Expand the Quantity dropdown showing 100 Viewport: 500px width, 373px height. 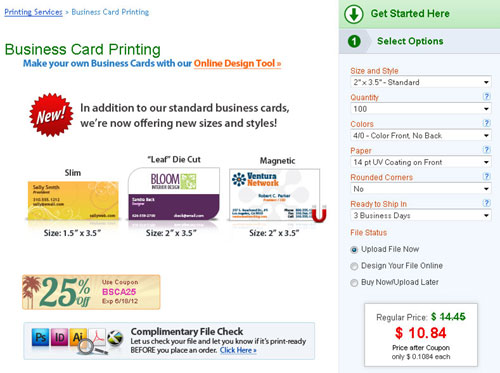[x=421, y=109]
